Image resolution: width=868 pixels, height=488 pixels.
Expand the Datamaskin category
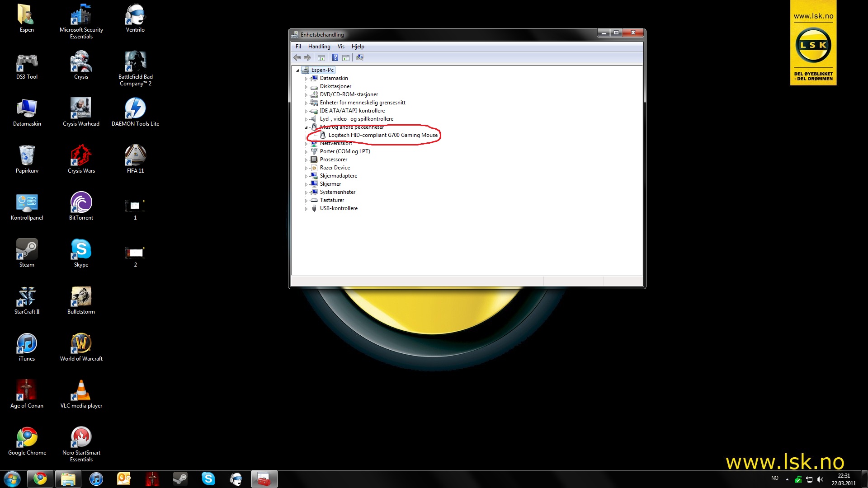[x=306, y=79]
